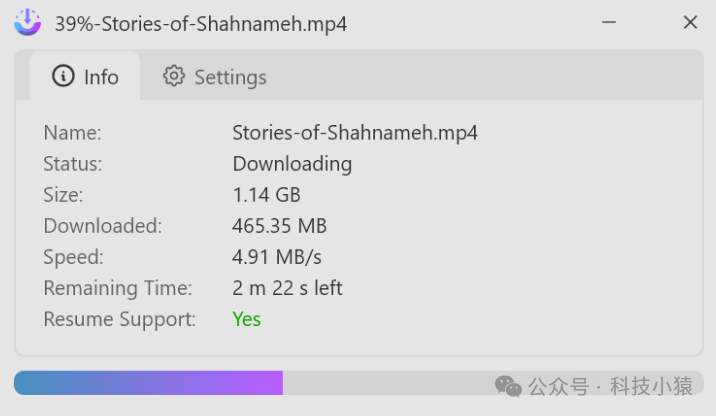Click the Settings gear icon

pos(174,76)
